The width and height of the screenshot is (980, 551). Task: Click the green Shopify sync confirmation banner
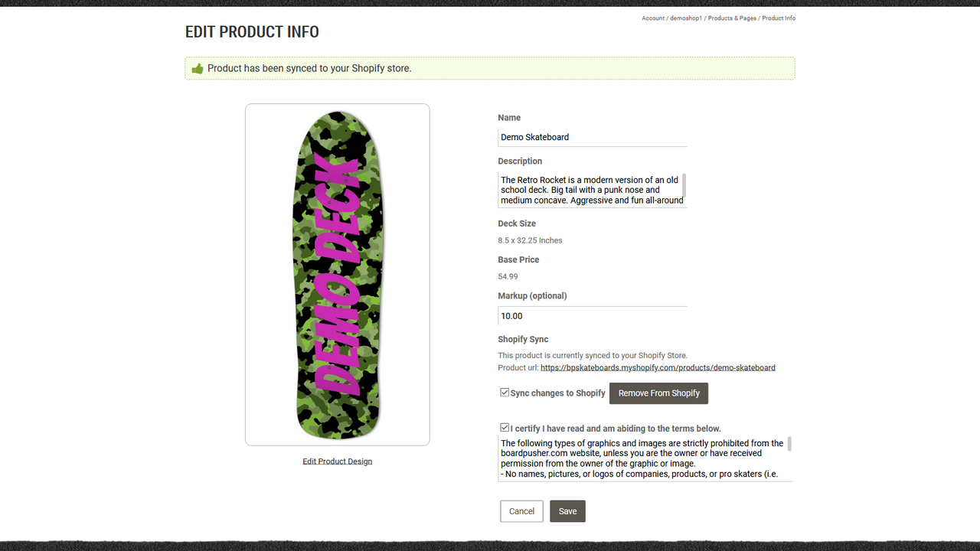[490, 68]
